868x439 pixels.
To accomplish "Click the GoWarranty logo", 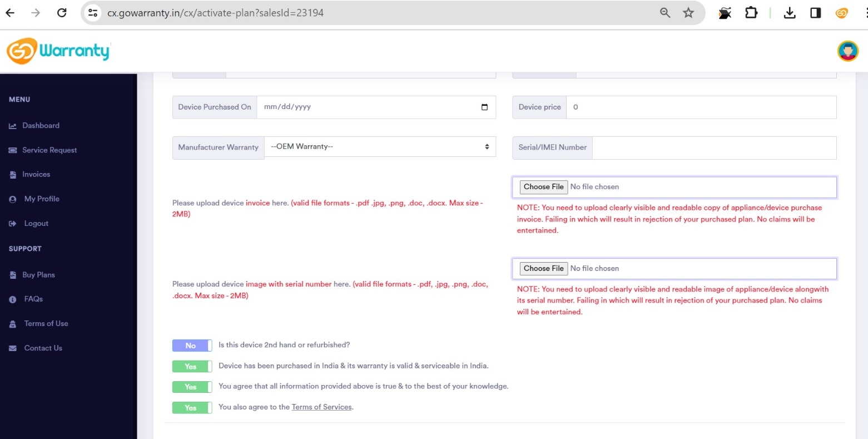I will point(58,51).
